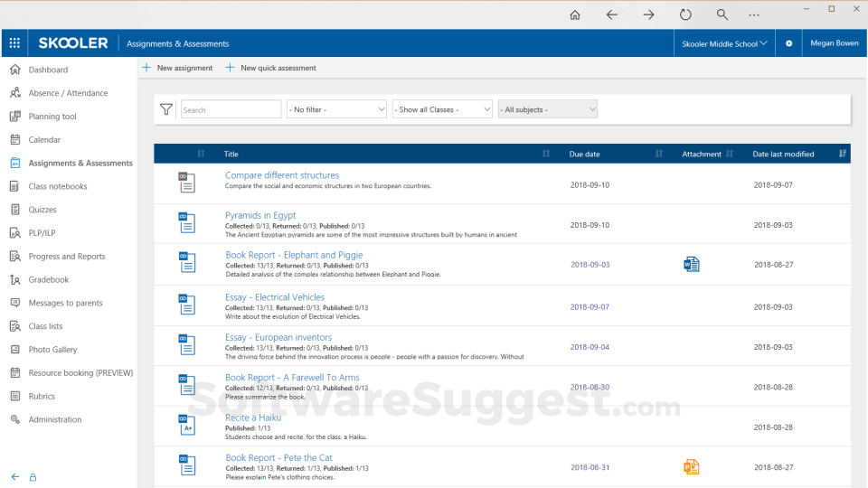Open Essay - European inventors link
This screenshot has width=868, height=488.
278,337
